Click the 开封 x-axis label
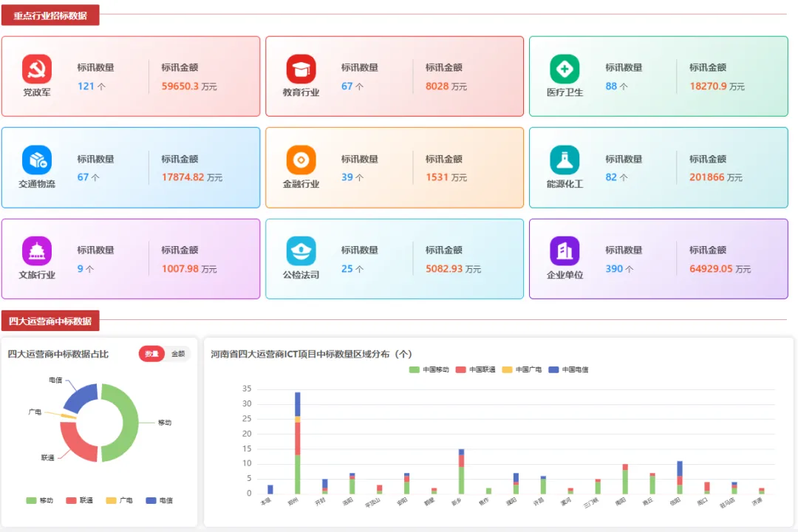798x532 pixels. (x=320, y=502)
